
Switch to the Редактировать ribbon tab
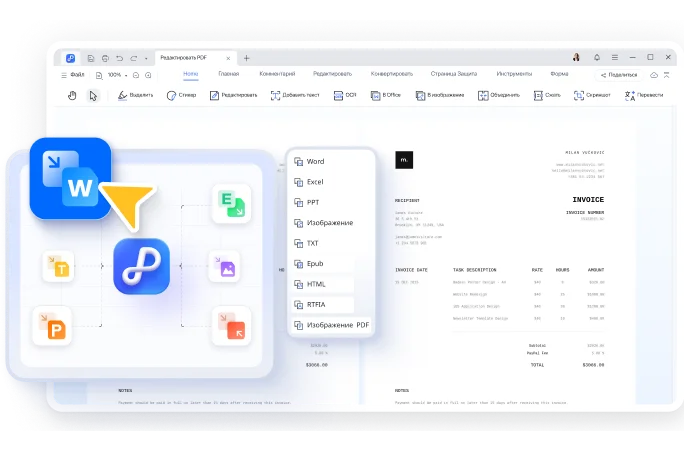[332, 74]
